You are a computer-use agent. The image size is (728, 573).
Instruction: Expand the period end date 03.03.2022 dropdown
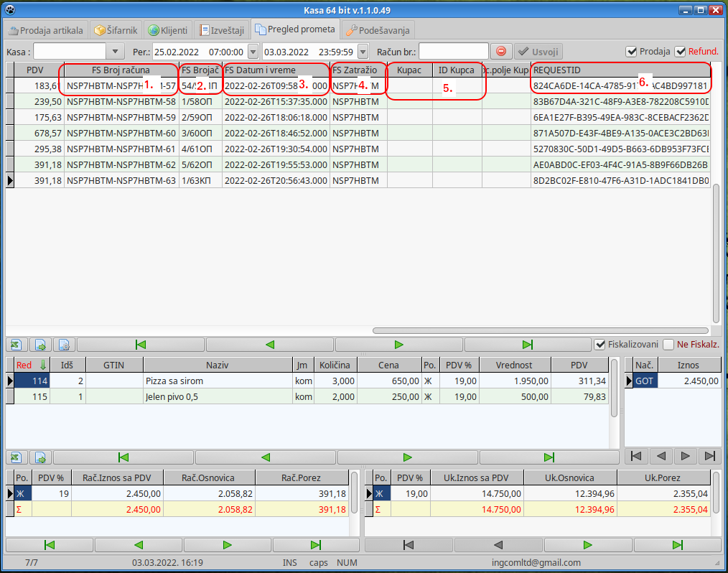[x=363, y=52]
